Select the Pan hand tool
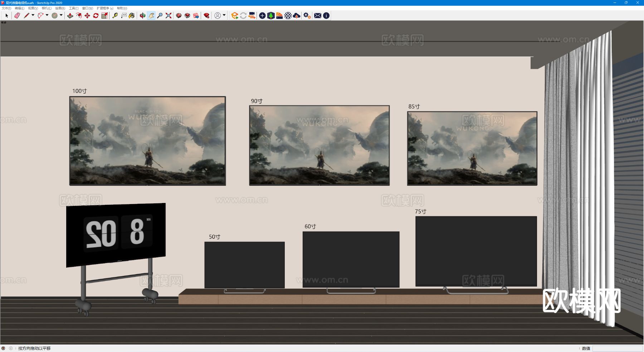Image resolution: width=644 pixels, height=352 pixels. point(151,15)
